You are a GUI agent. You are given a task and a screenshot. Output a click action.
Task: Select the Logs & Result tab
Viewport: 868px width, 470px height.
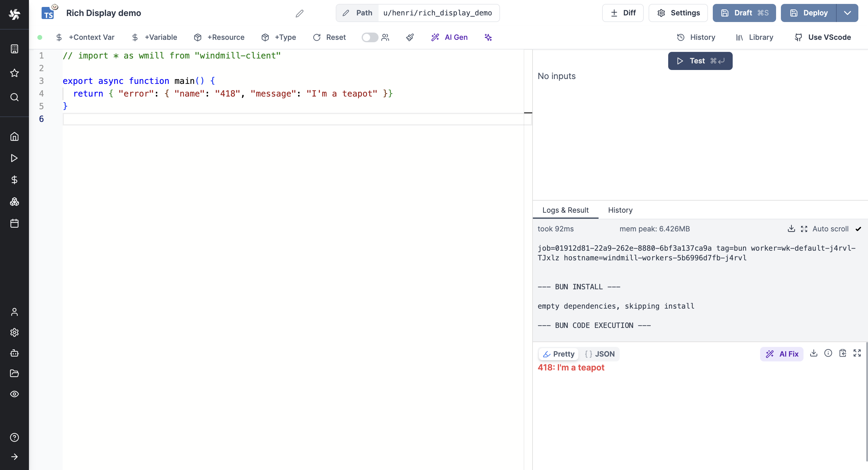[565, 210]
